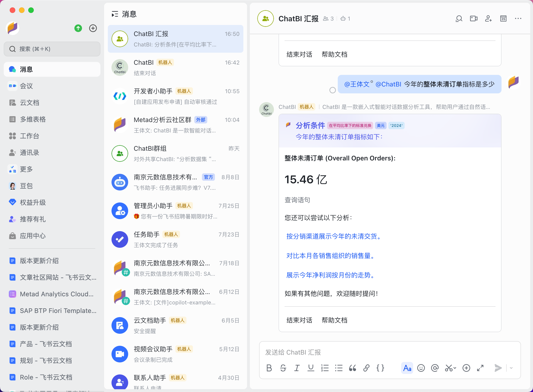Expand 更多 in the left sidebar

(27, 169)
